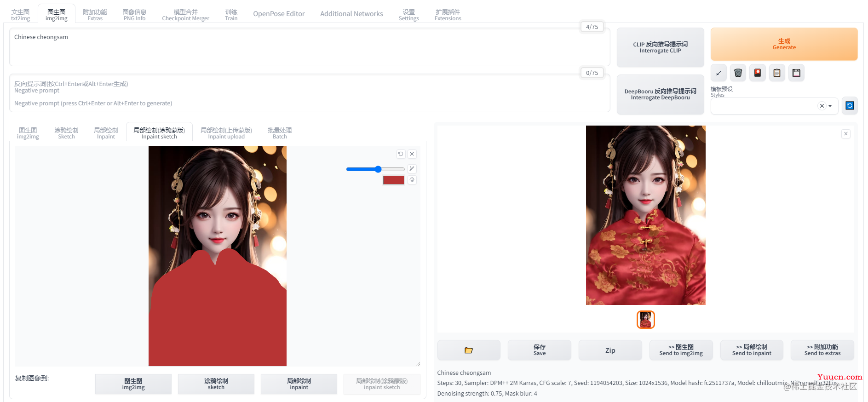
Task: Select the img2img sub-tab under the prompts
Action: click(x=28, y=133)
